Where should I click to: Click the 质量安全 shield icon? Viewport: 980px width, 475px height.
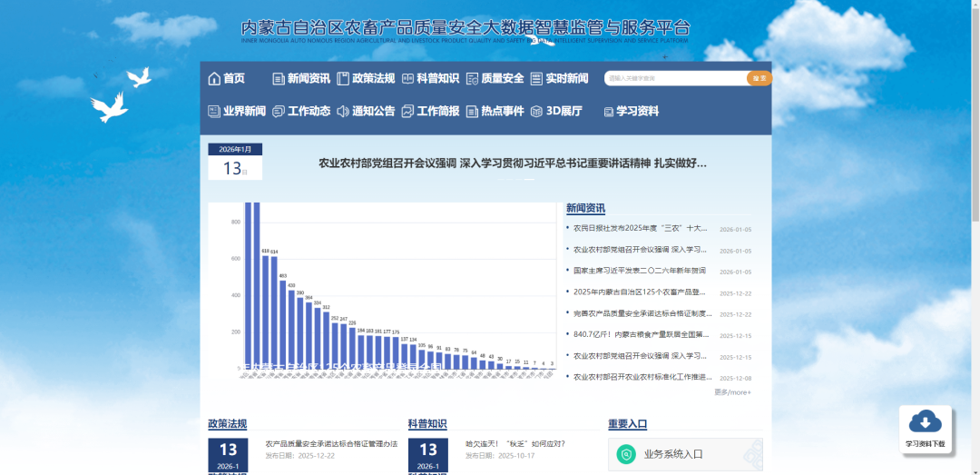click(472, 79)
